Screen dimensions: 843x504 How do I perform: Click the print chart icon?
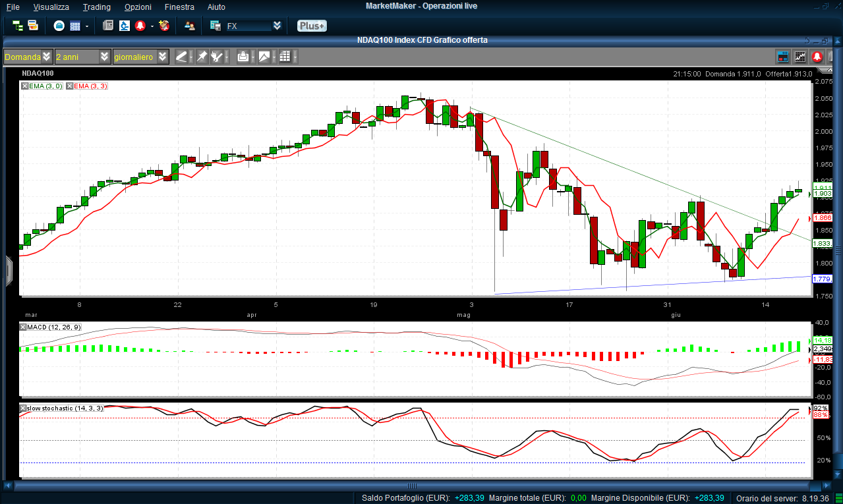[x=243, y=57]
